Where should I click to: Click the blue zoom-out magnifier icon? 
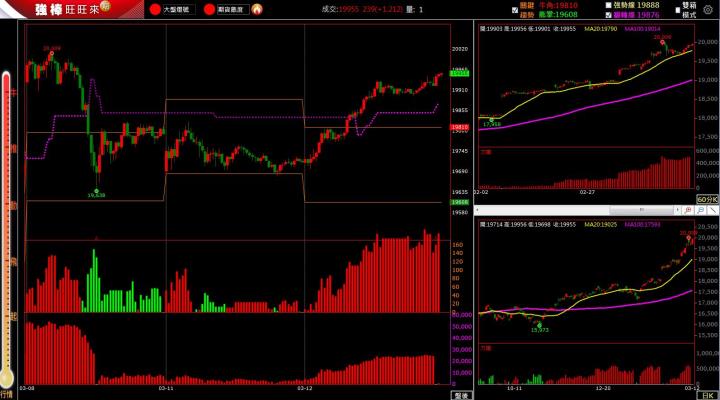[x=700, y=210]
